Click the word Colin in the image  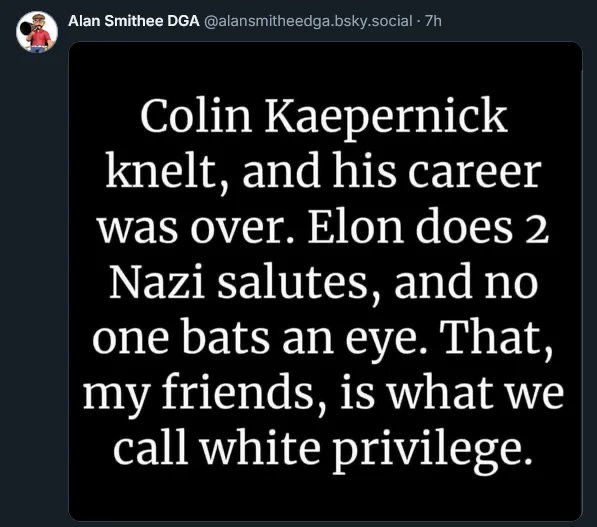196,114
